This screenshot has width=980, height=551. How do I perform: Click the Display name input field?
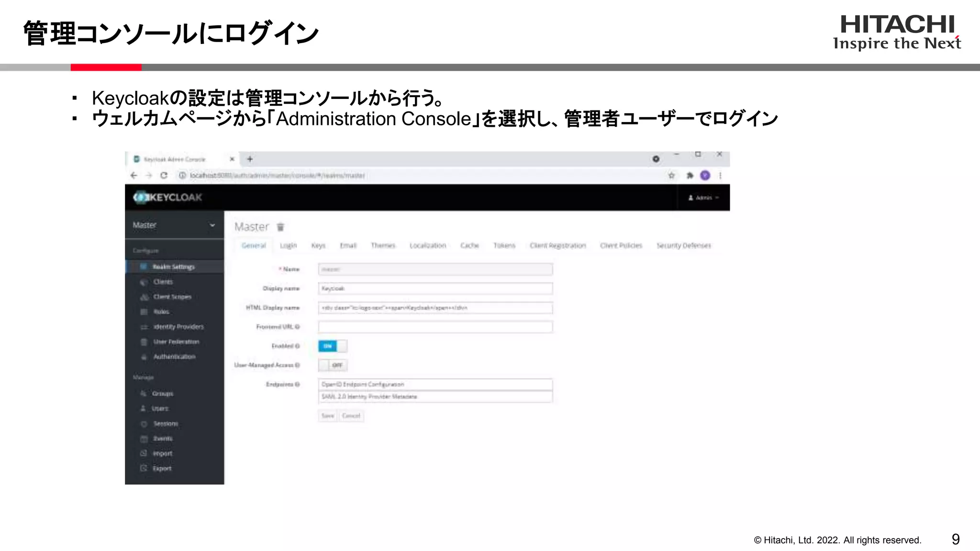click(435, 288)
